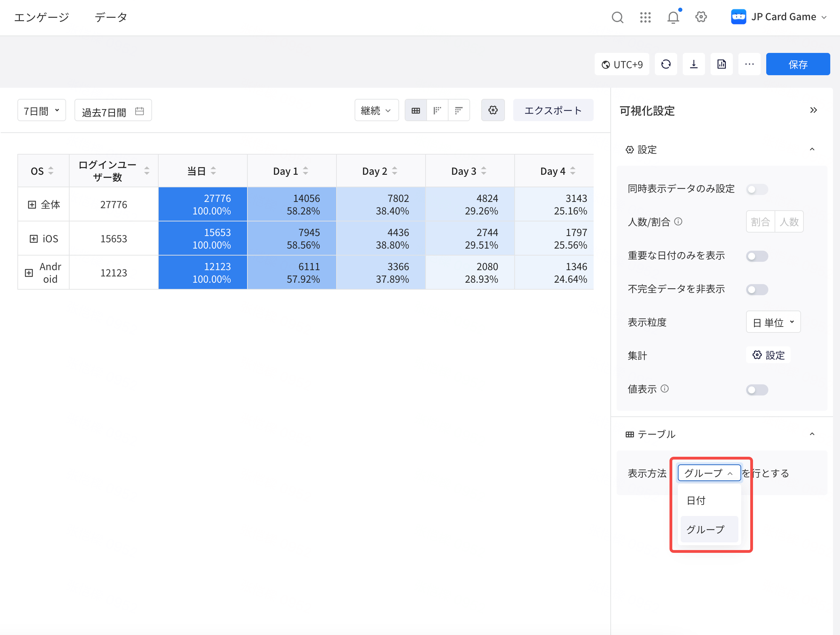Switch to left-aligned staircase view icon
840x635 pixels.
point(437,111)
